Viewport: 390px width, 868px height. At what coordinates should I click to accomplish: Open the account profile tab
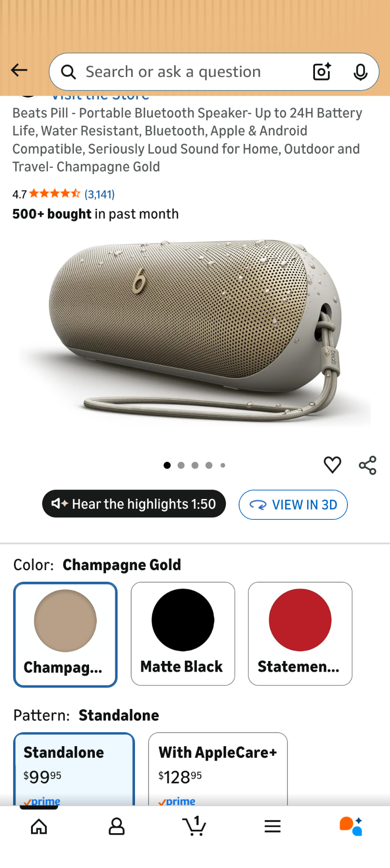(x=117, y=826)
